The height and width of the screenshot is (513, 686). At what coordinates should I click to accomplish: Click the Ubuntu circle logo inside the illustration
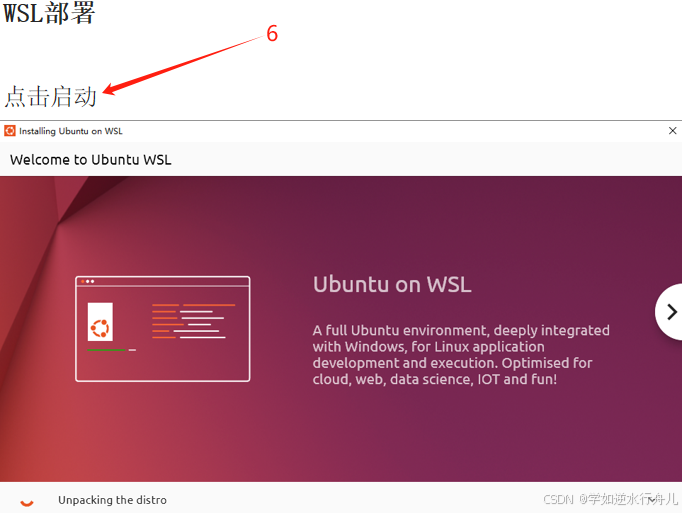[100, 328]
